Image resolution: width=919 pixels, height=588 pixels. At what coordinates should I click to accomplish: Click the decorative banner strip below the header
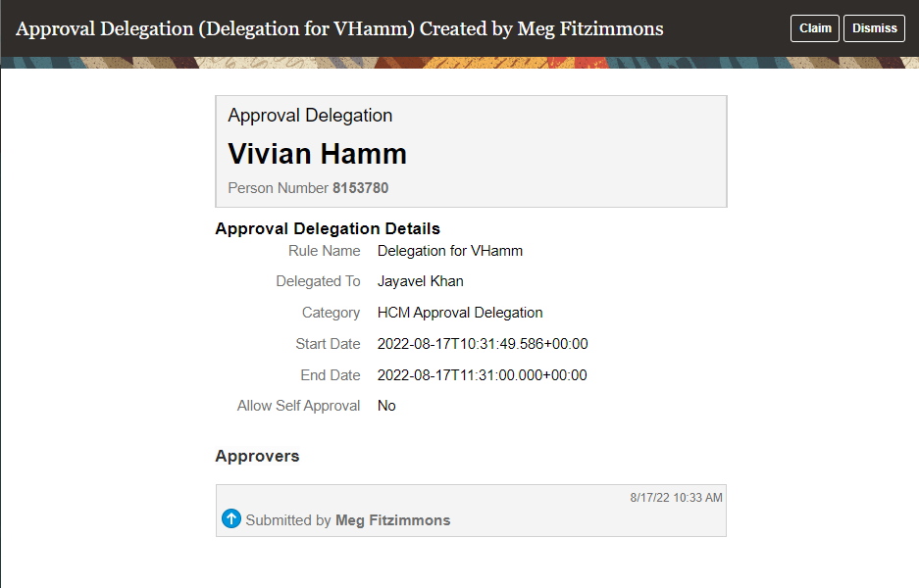(x=459, y=63)
